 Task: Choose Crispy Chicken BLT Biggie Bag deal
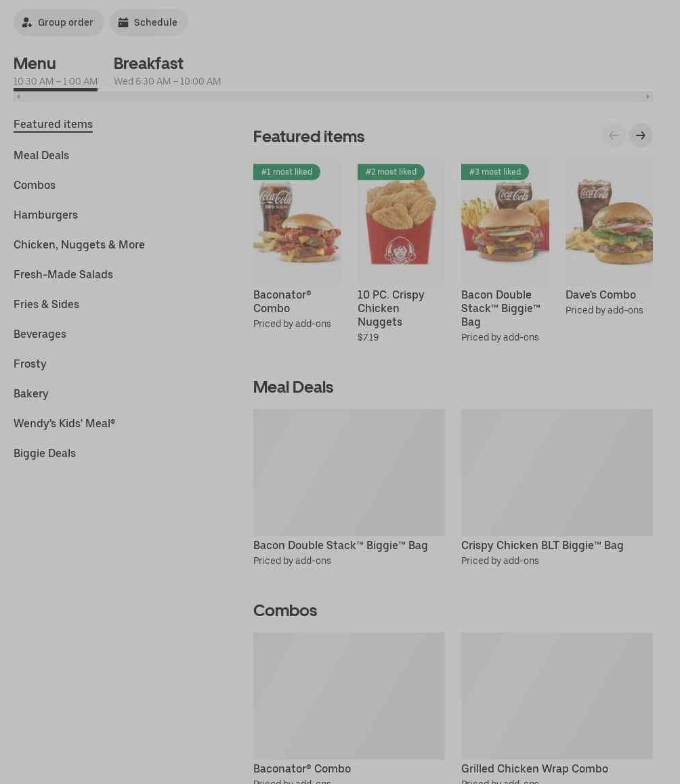pos(557,488)
